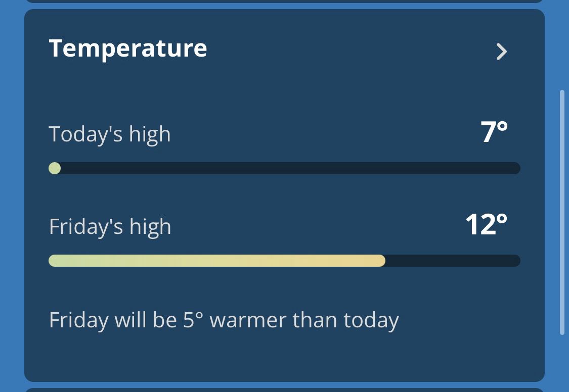The image size is (569, 392).
Task: Click the "Friday's high" label
Action: coord(110,227)
